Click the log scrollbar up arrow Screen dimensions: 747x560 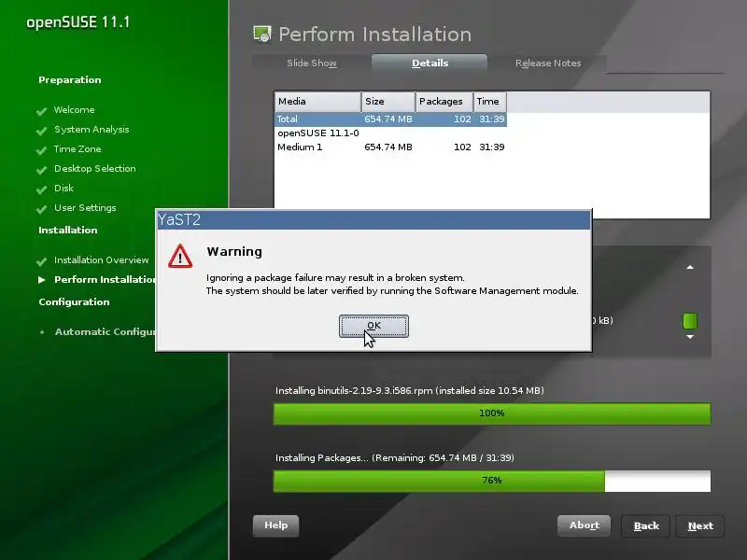(x=690, y=267)
